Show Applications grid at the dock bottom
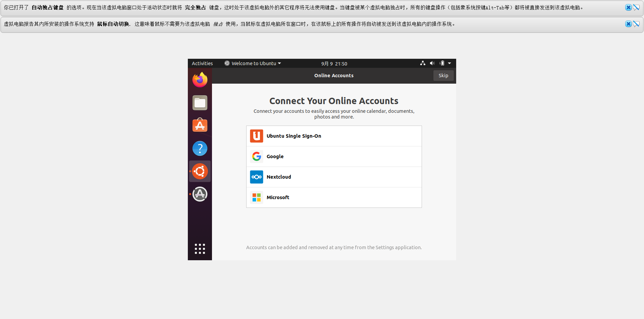The width and height of the screenshot is (644, 319). coord(200,249)
